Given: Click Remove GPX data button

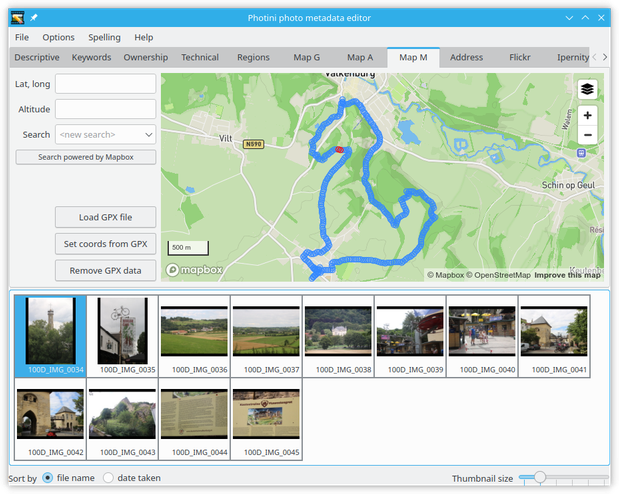Looking at the screenshot, I should 105,270.
